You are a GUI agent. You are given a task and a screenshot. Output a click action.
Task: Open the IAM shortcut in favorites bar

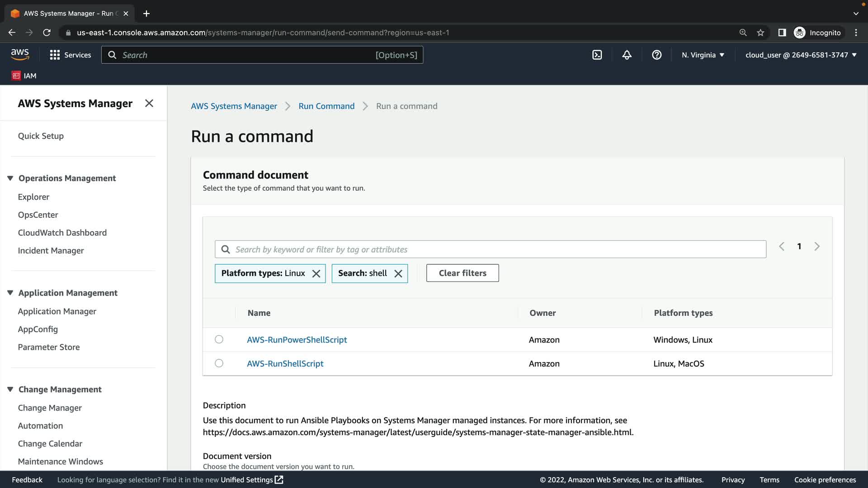click(24, 75)
